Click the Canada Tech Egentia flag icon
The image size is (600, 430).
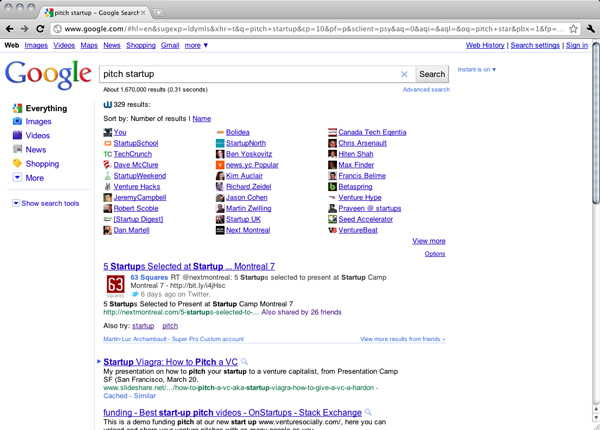pos(333,132)
